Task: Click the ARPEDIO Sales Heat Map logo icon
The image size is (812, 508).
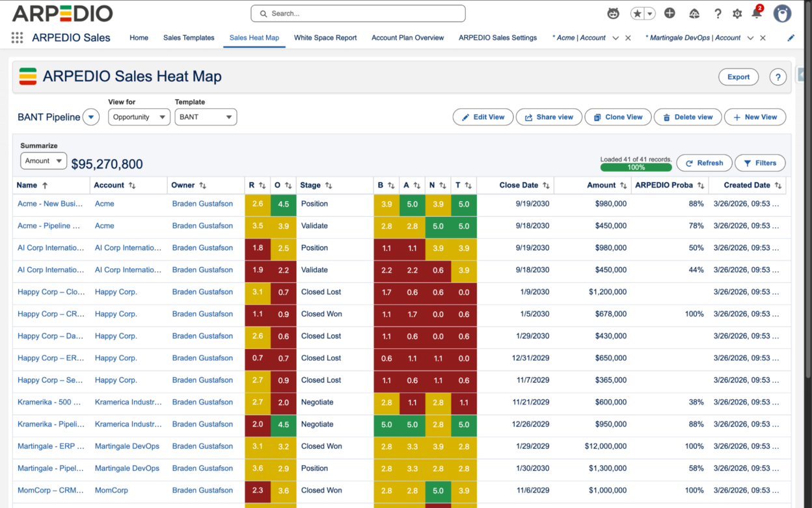Action: tap(27, 77)
